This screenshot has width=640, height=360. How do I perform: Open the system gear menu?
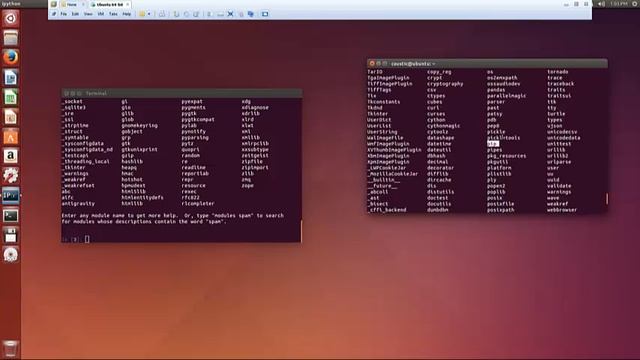tap(636, 4)
